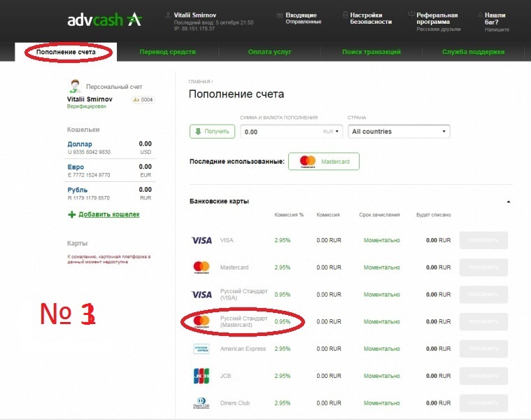Open the Поиск транзакций tab

coord(371,52)
